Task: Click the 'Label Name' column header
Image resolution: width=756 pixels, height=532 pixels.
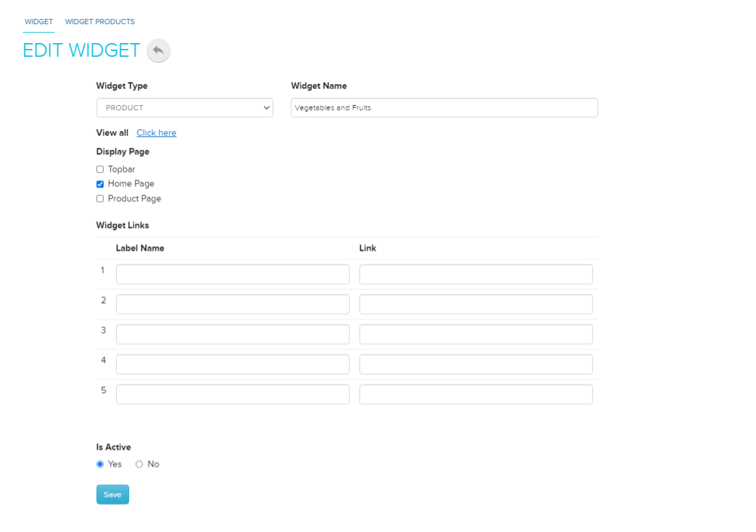Action: (x=140, y=248)
